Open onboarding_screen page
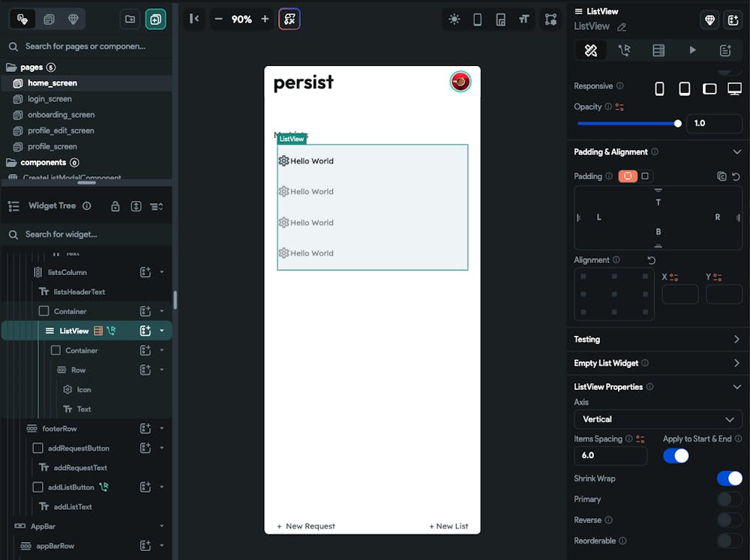Viewport: 750px width, 560px height. click(x=61, y=115)
